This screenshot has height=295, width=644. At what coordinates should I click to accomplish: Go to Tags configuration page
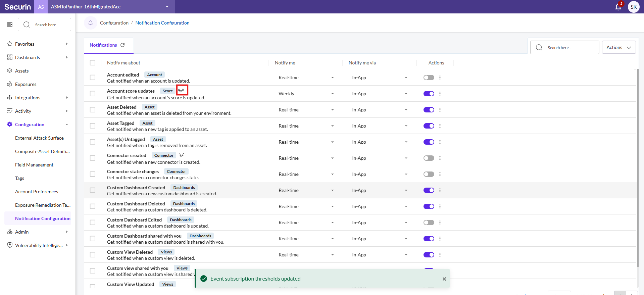click(x=19, y=178)
